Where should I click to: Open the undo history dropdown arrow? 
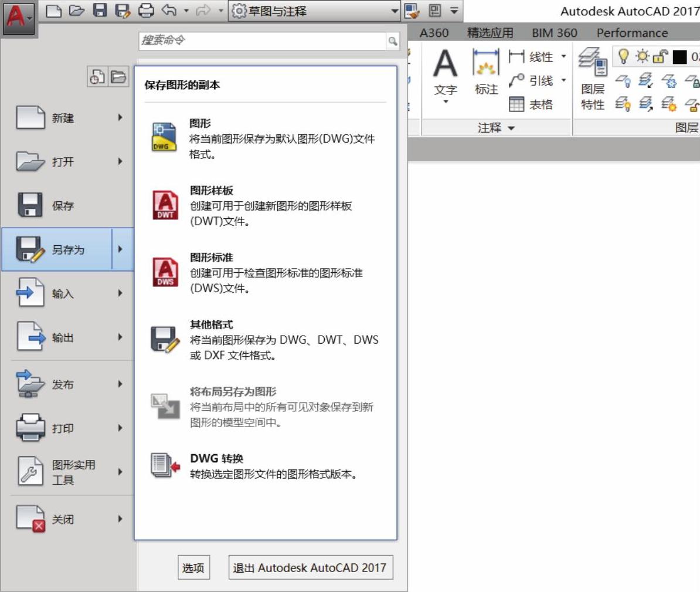pos(186,11)
